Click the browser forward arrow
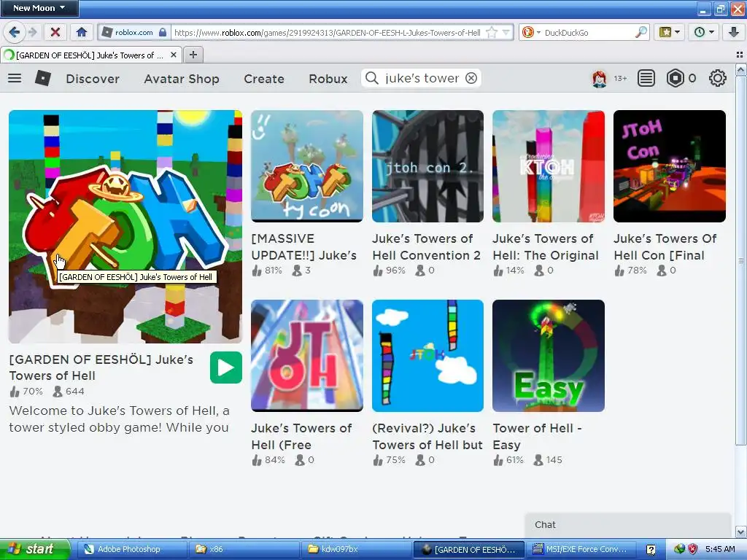 point(32,32)
